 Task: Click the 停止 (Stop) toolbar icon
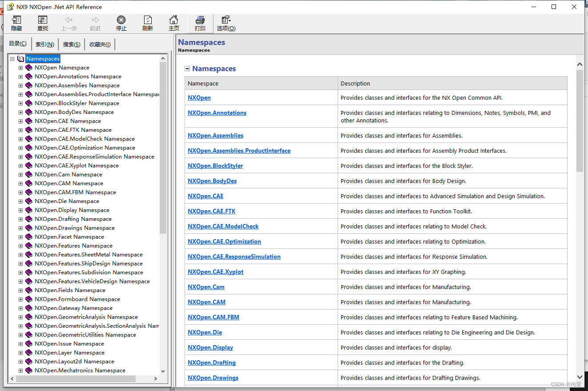(121, 20)
